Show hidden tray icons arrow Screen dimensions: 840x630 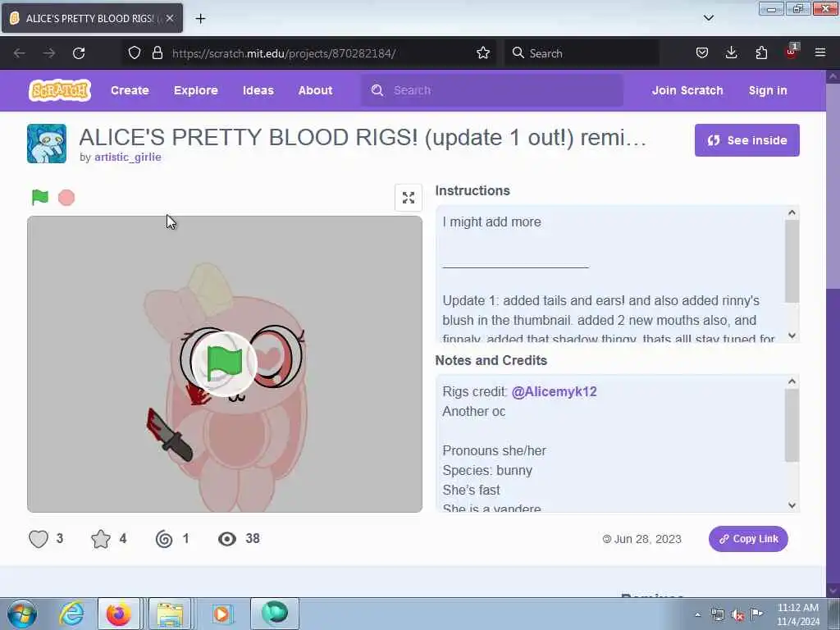tap(697, 614)
